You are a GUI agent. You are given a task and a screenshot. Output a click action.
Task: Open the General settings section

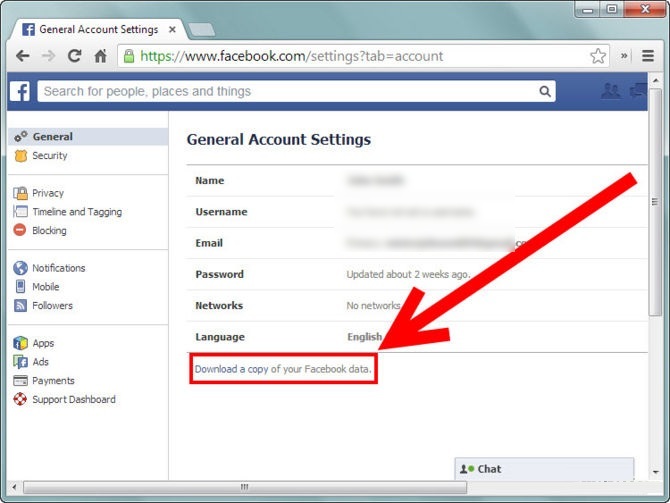tap(88, 137)
